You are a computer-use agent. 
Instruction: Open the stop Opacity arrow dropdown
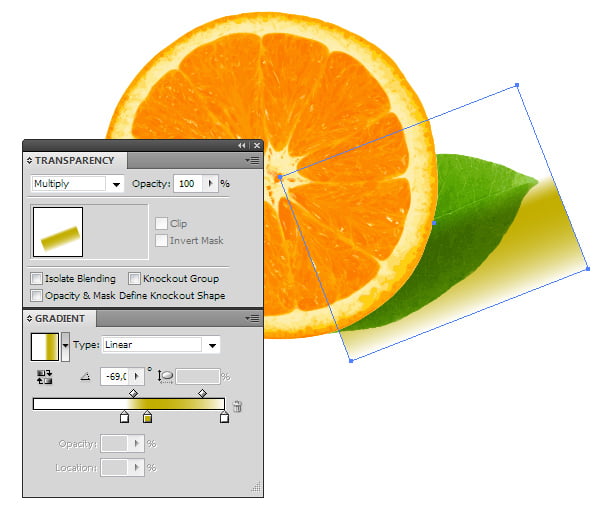tap(136, 444)
